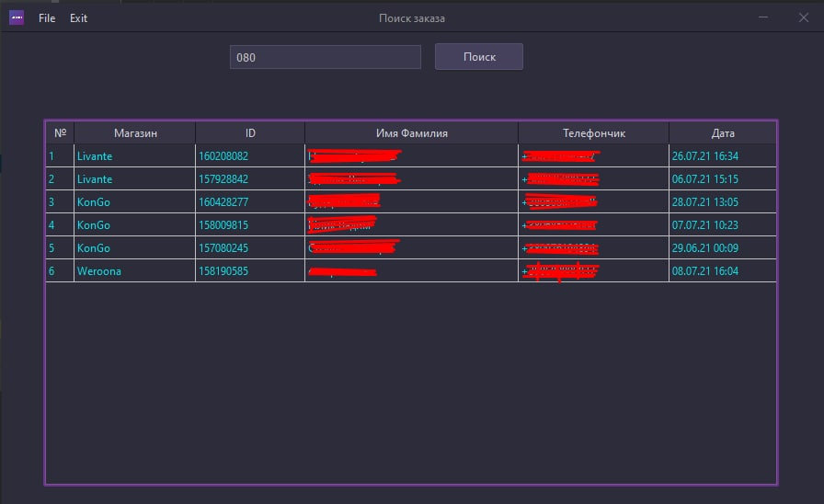Click the search input field containing 080

coord(326,57)
